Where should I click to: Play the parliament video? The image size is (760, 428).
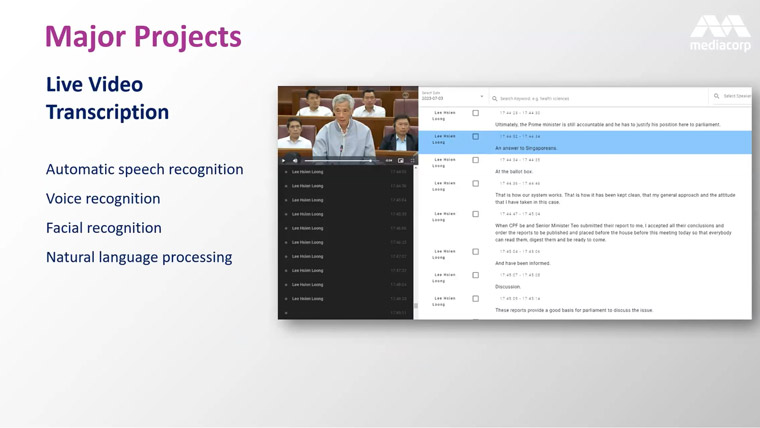[284, 160]
